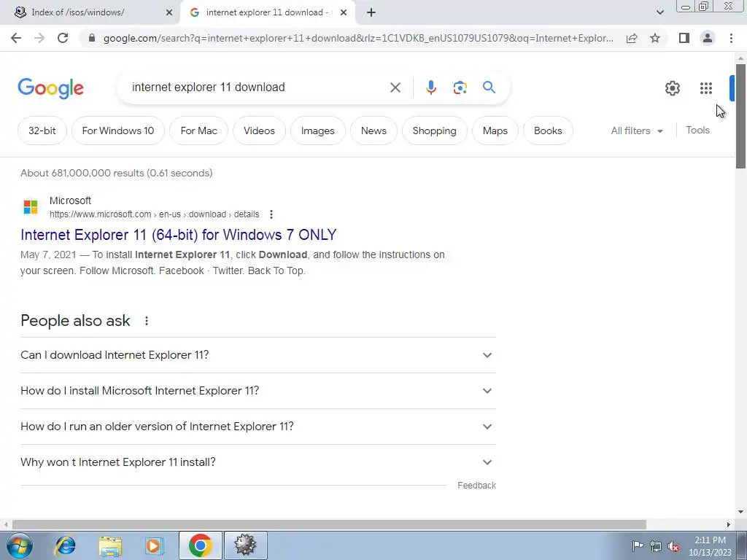Close the Google search results tab
The image size is (747, 560).
(344, 12)
